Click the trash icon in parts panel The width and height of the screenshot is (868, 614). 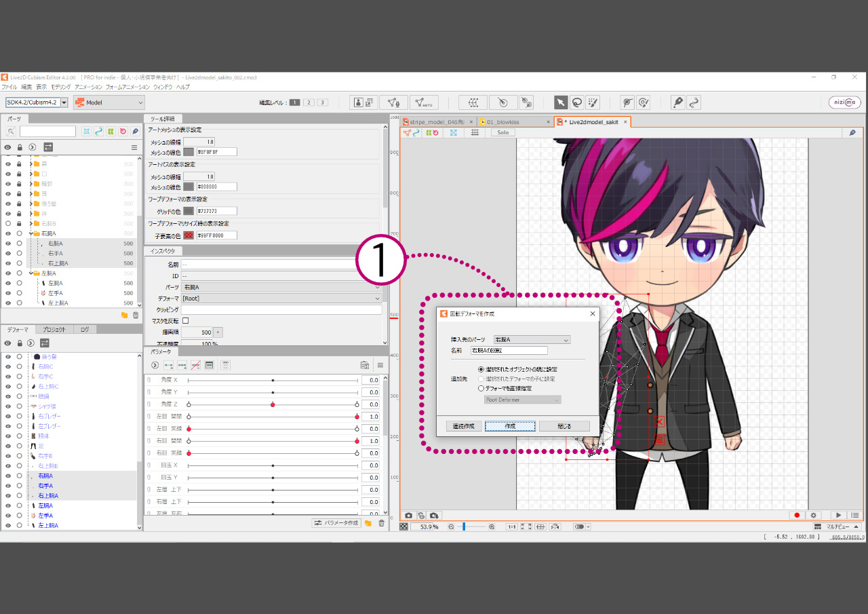tap(136, 315)
